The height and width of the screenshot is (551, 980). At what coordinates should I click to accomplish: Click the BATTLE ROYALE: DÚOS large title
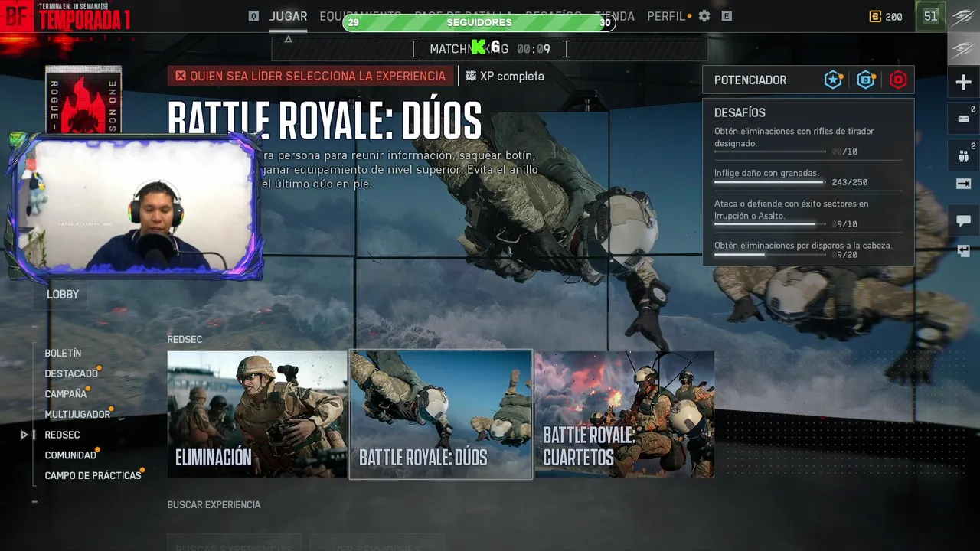pyautogui.click(x=325, y=120)
